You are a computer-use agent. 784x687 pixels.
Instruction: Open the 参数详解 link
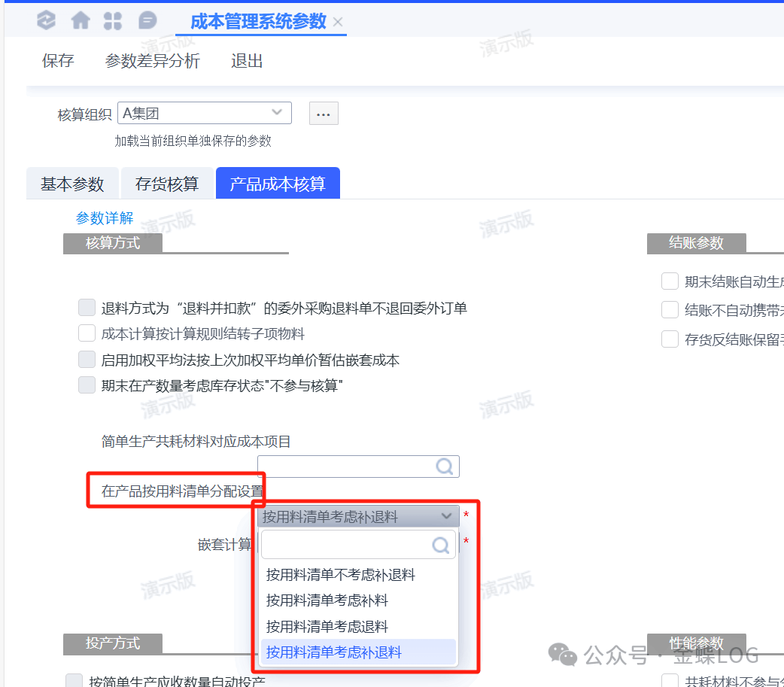pos(105,218)
